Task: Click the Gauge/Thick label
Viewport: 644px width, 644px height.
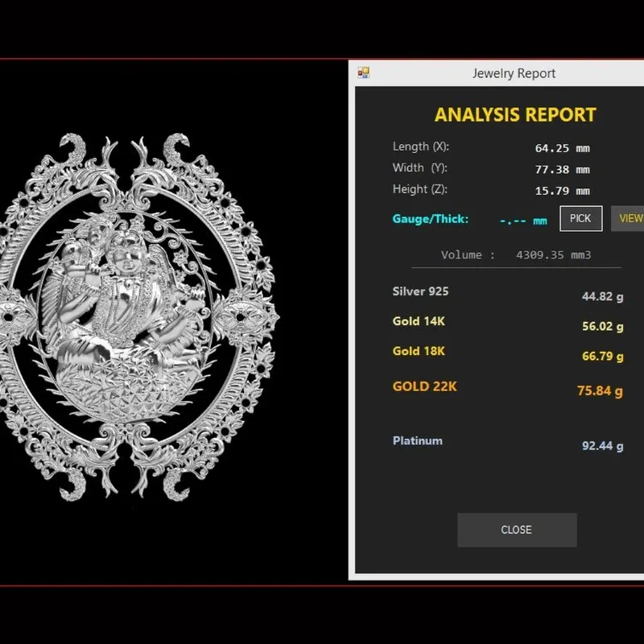Action: pyautogui.click(x=431, y=219)
